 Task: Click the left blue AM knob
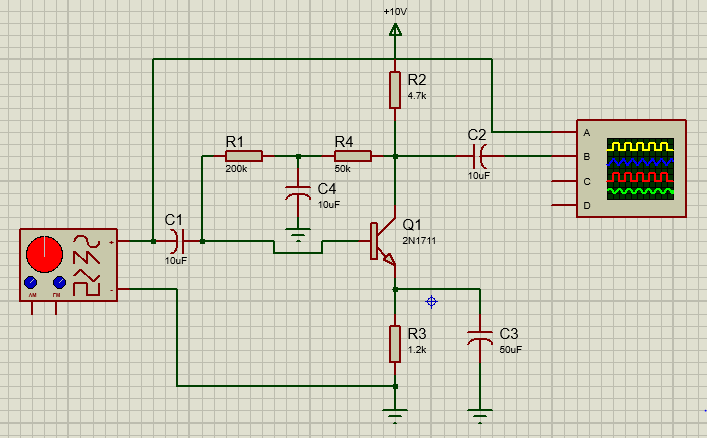tap(31, 282)
